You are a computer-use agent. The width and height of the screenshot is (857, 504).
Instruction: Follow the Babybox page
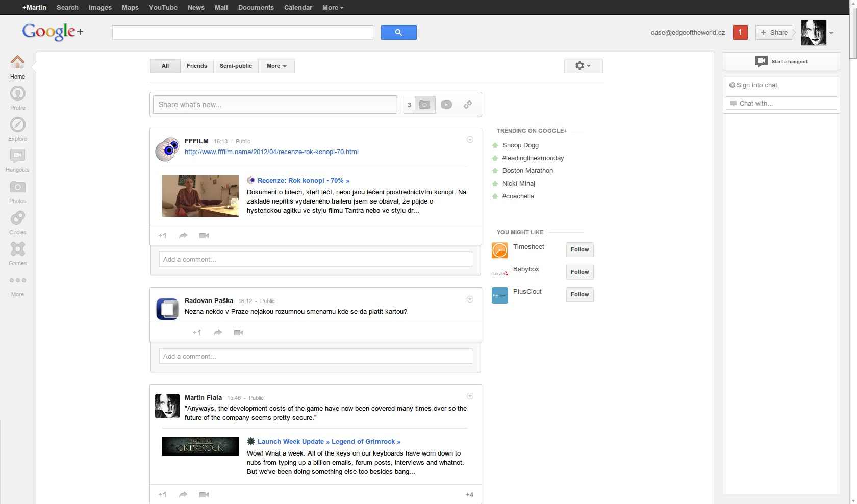tap(580, 272)
